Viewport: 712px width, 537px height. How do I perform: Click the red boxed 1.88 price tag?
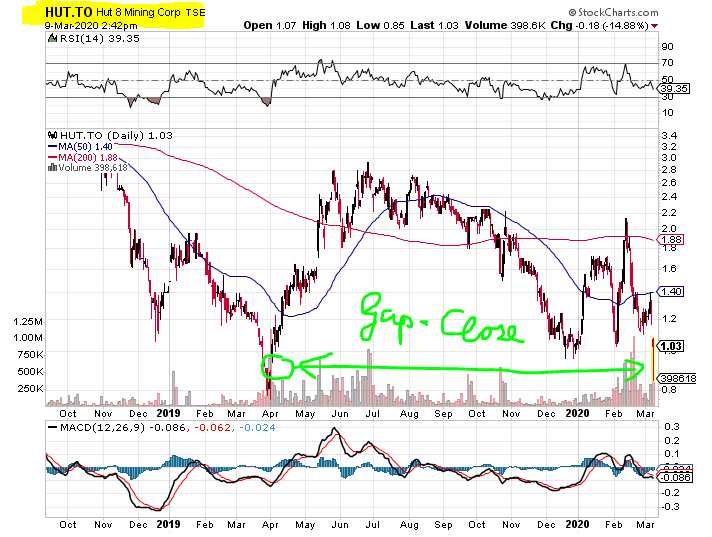click(672, 240)
